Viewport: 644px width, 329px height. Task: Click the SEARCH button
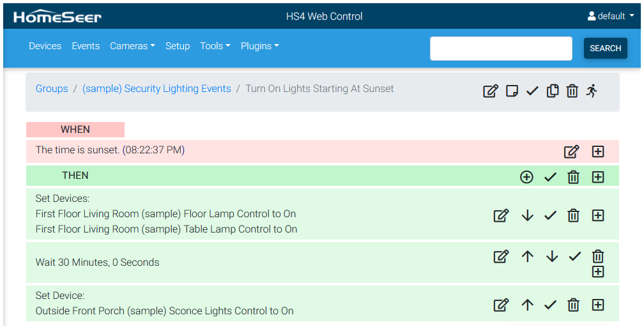pyautogui.click(x=605, y=49)
